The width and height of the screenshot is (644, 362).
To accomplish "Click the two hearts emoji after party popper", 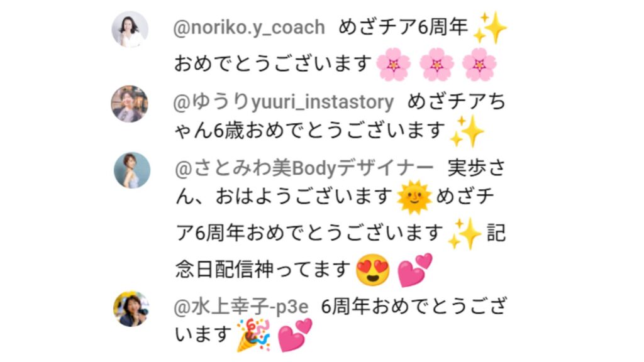I will click(x=295, y=336).
